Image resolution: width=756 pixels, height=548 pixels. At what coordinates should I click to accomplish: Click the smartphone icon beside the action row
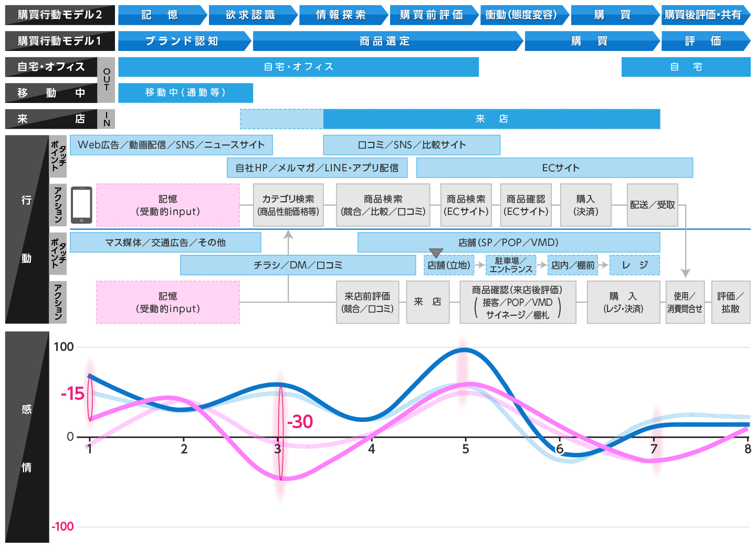(81, 205)
